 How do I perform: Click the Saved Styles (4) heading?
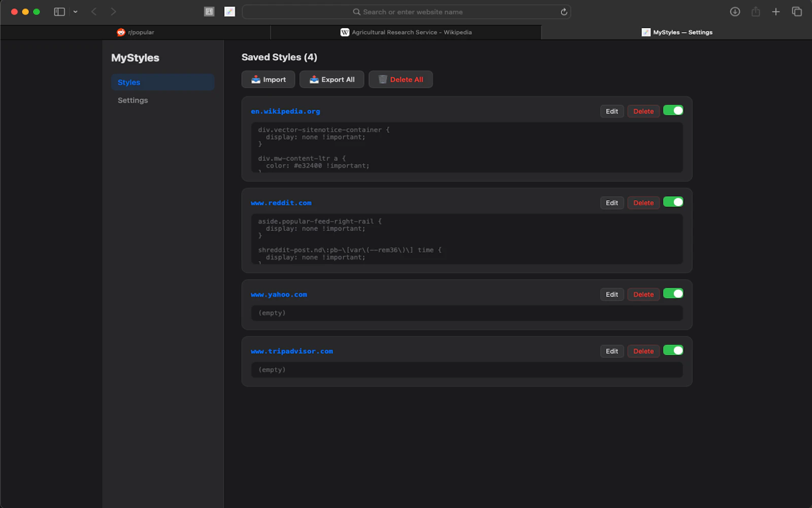pyautogui.click(x=279, y=57)
